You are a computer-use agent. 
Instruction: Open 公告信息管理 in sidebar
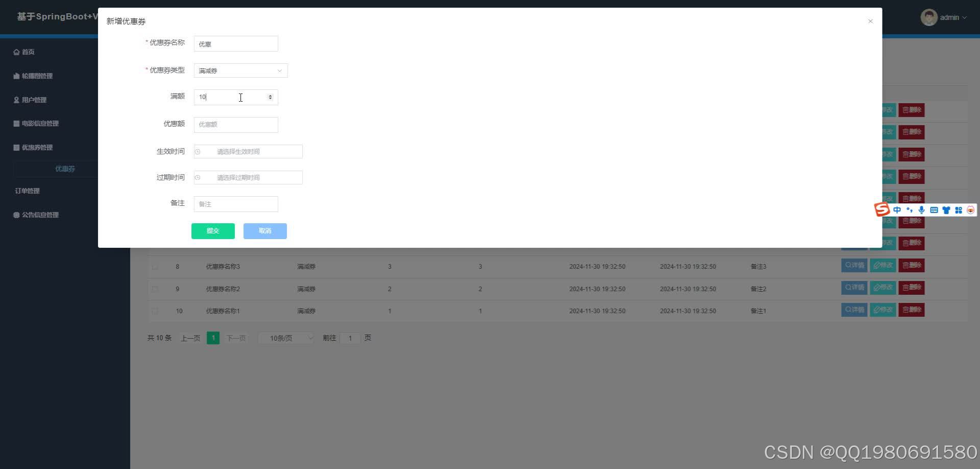36,215
